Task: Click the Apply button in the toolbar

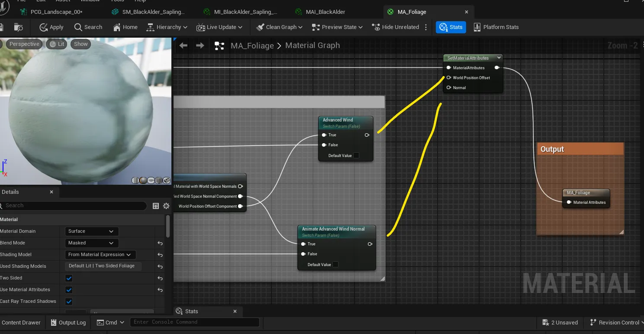Action: [x=52, y=27]
